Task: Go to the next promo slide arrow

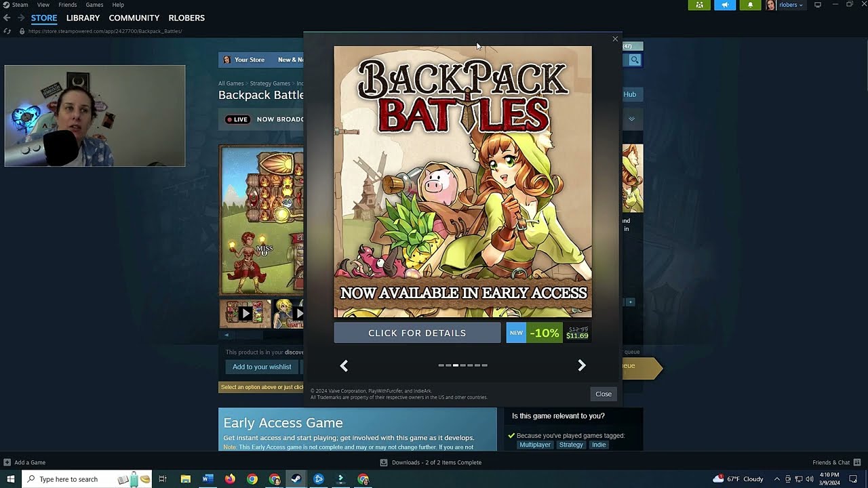Action: [x=581, y=365]
